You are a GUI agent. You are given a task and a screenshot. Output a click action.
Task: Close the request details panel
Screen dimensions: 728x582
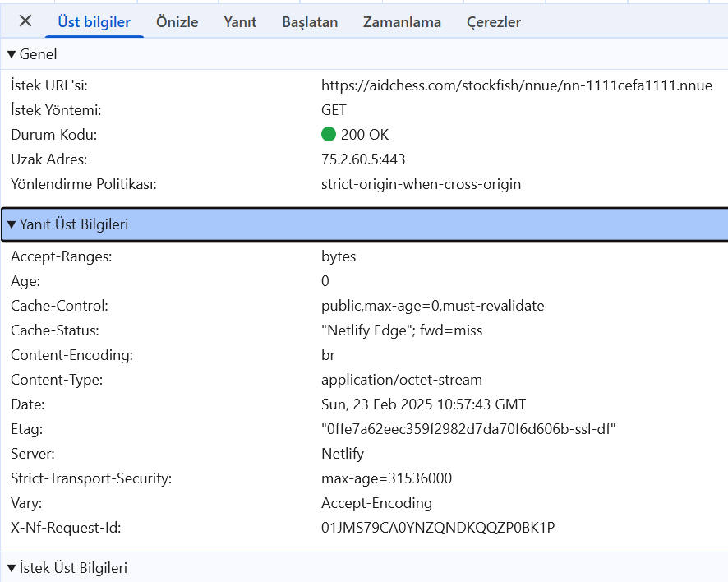[x=25, y=21]
